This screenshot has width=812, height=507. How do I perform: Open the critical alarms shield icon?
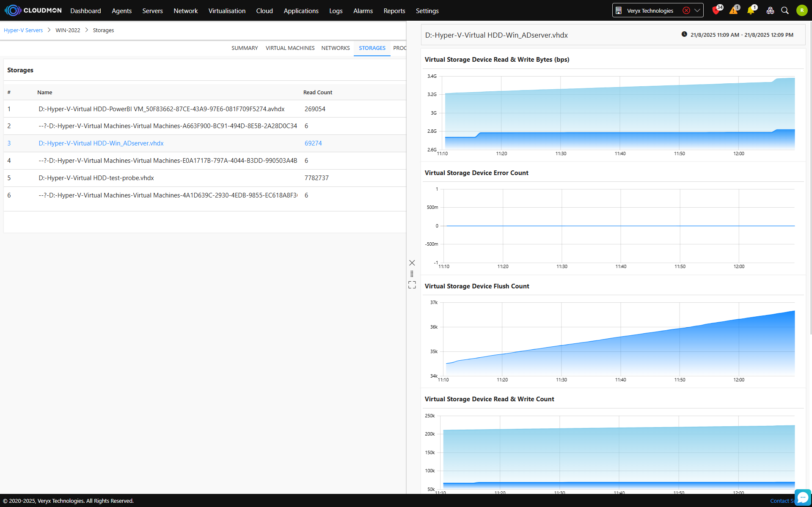tap(716, 11)
